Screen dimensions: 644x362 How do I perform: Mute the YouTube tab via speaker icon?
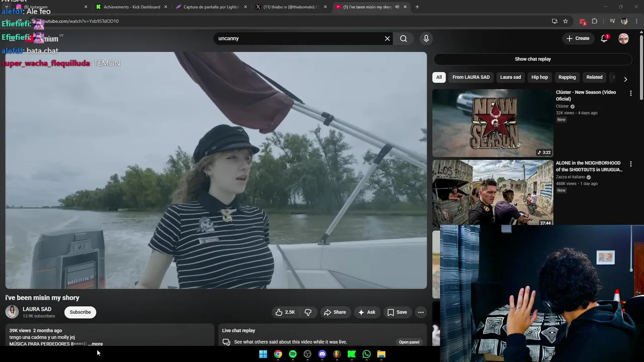397,7
